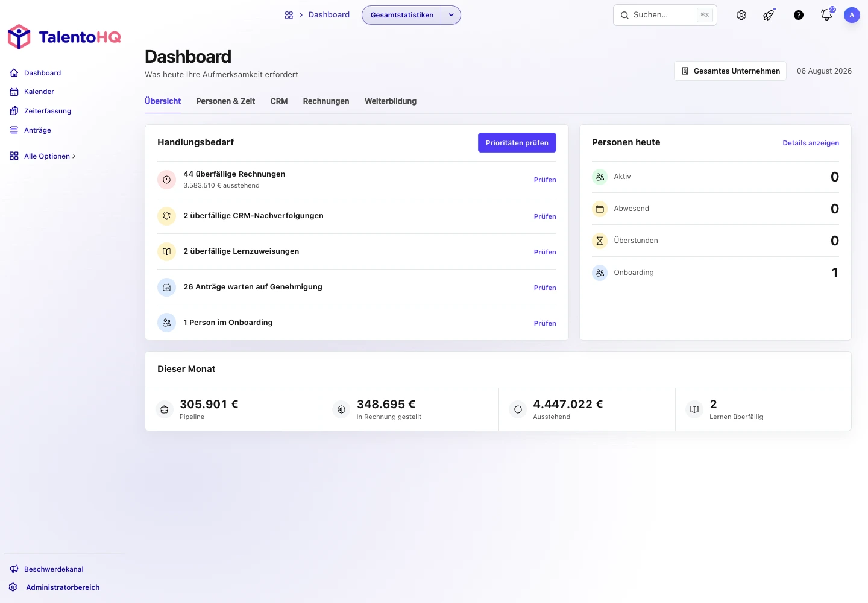Click the Person im Onboarding people icon
Image resolution: width=868 pixels, height=603 pixels.
(167, 323)
